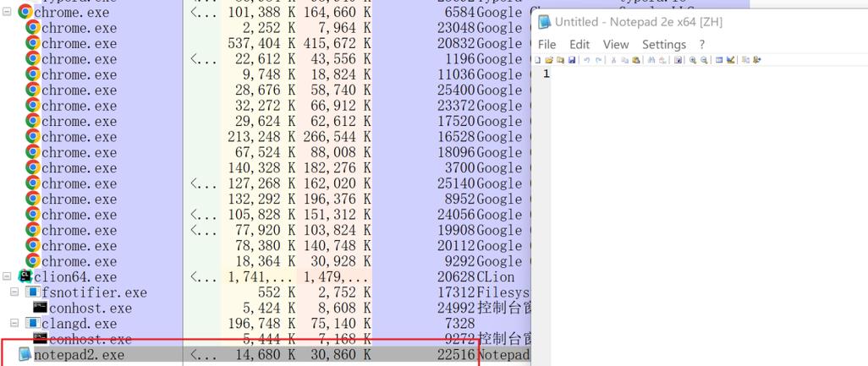Image resolution: width=868 pixels, height=366 pixels.
Task: Open Find using the binoculars icon
Action: (651, 60)
